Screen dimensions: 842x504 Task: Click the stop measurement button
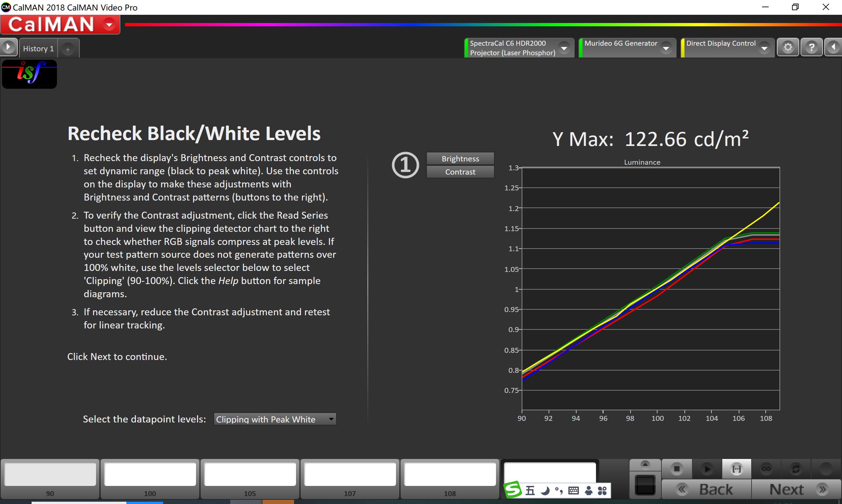[x=676, y=469]
